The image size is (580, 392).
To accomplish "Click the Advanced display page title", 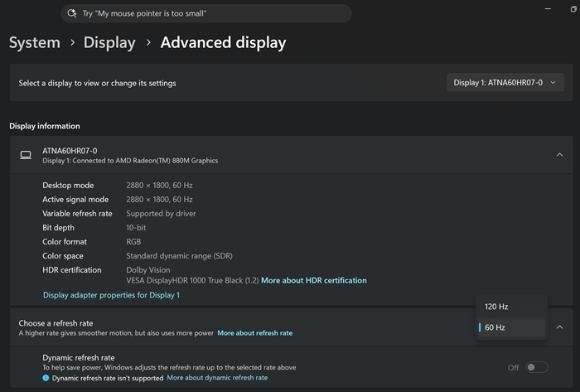I will (223, 42).
